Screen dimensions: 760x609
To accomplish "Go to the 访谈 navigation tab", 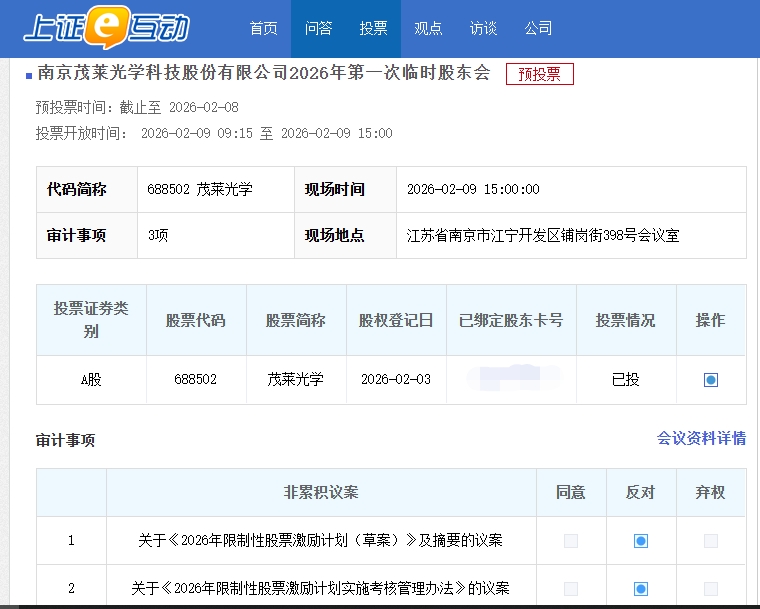I will point(483,28).
